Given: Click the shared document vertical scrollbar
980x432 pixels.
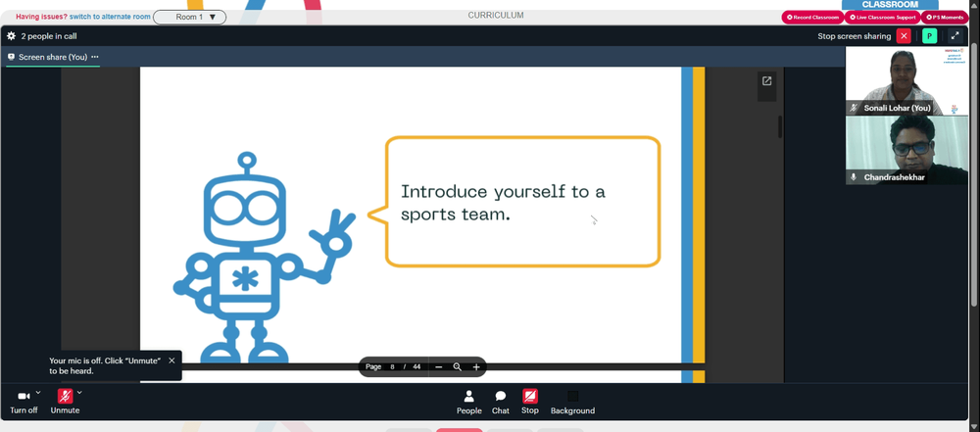Looking at the screenshot, I should pyautogui.click(x=780, y=127).
